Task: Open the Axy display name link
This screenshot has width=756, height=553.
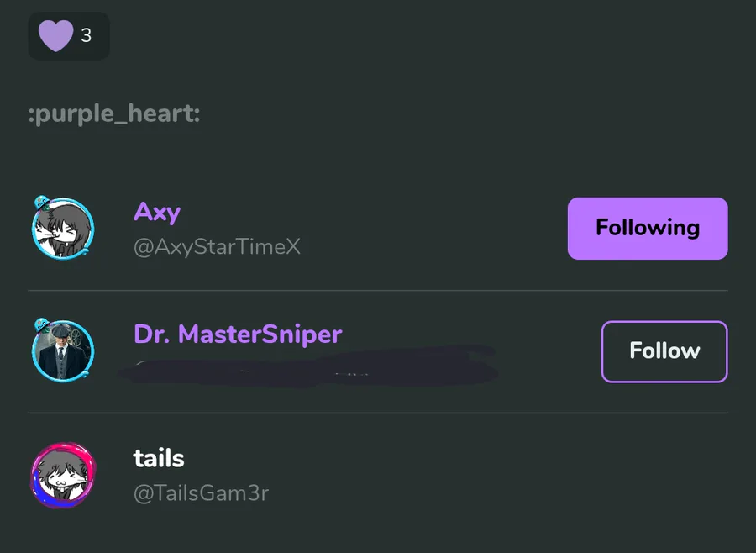Action: (157, 212)
